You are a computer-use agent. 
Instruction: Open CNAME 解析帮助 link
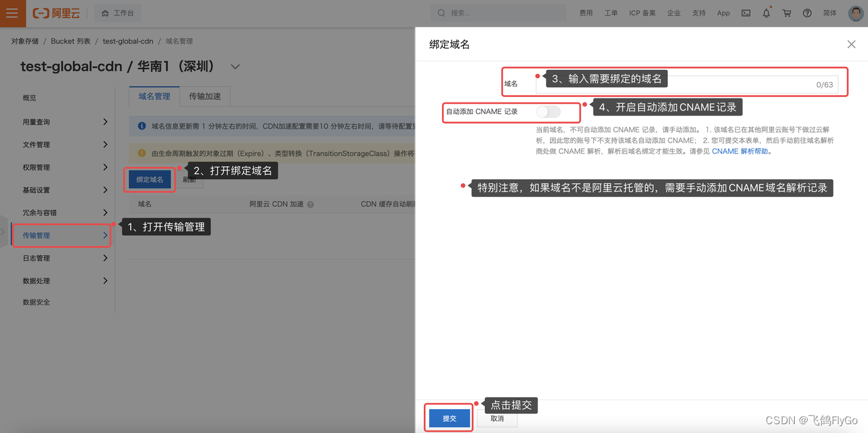740,151
